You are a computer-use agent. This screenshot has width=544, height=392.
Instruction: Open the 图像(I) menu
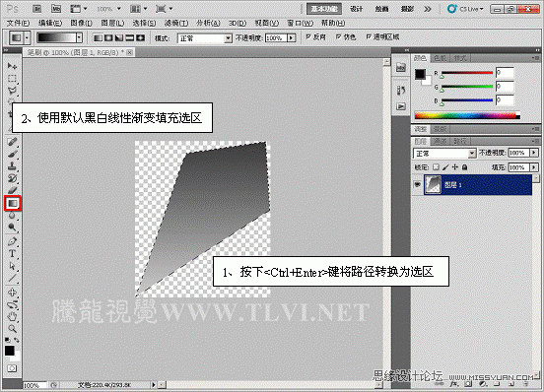(81, 23)
